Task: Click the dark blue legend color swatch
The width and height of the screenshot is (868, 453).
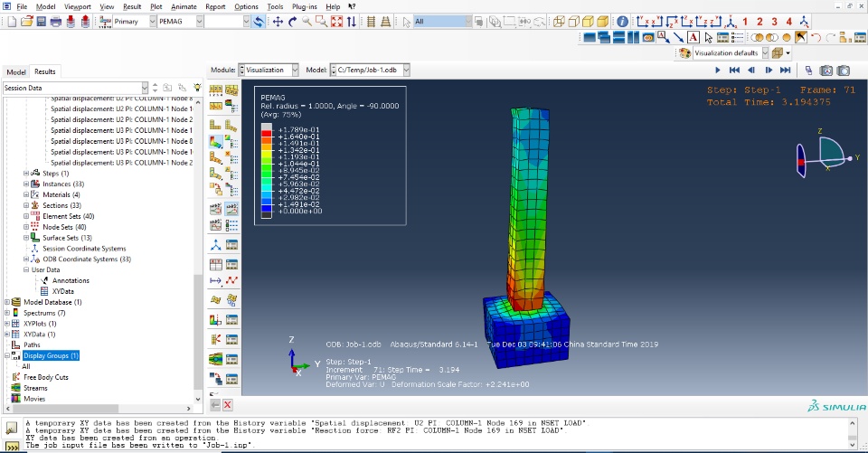Action: coord(266,208)
